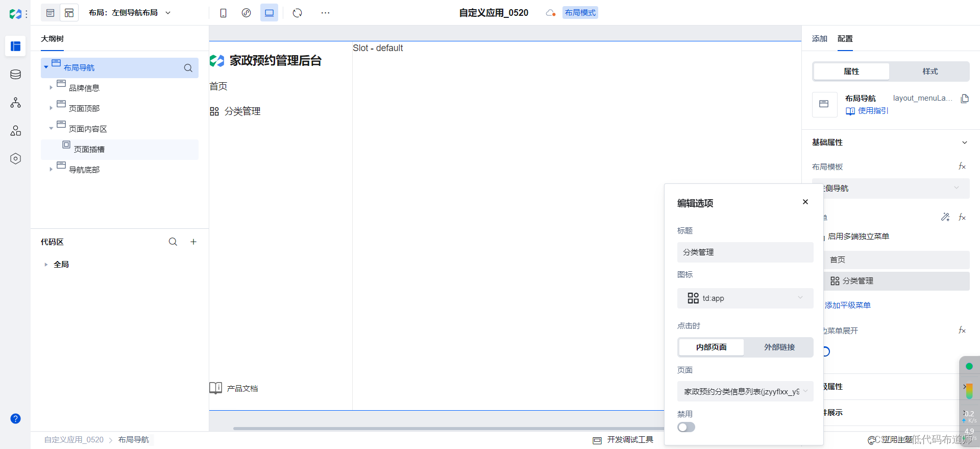Screen dimensions: 980x449
Task: Open the more options ellipsis menu
Action: click(325, 13)
